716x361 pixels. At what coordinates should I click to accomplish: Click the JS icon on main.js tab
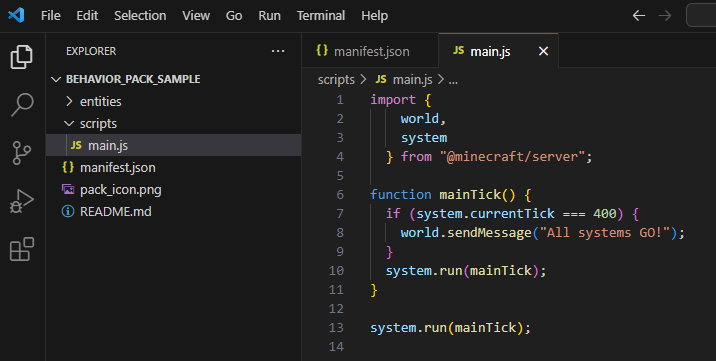coord(458,51)
